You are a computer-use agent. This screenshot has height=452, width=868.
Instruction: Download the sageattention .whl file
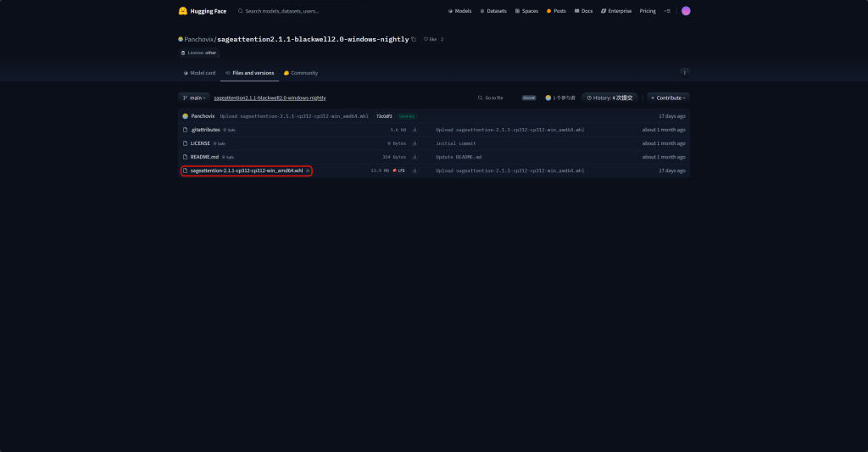pyautogui.click(x=415, y=170)
